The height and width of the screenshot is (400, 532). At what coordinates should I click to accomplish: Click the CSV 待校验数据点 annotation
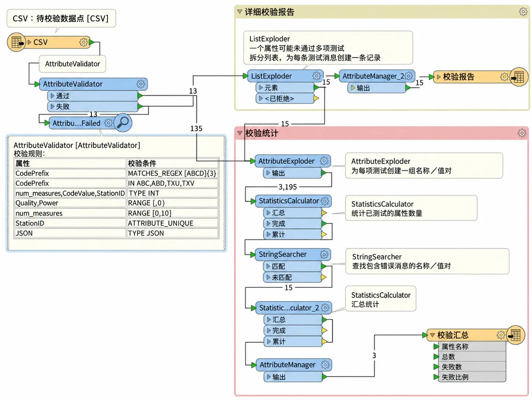tap(61, 18)
